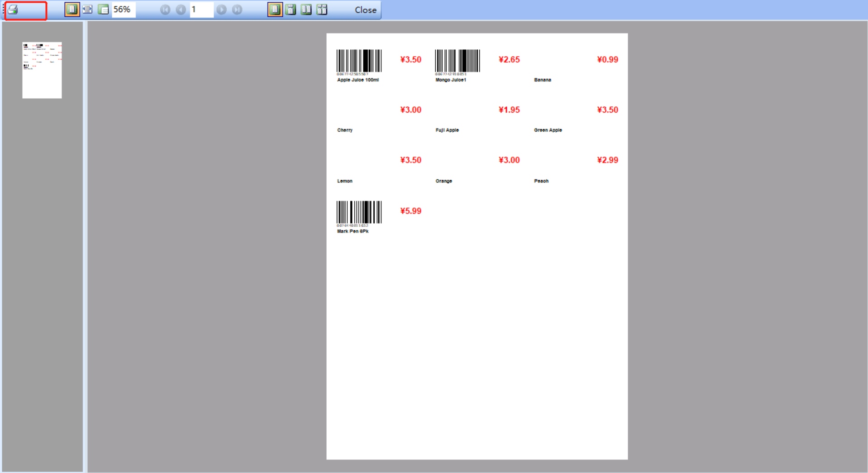This screenshot has width=868, height=473.
Task: Go to the first page
Action: click(165, 9)
